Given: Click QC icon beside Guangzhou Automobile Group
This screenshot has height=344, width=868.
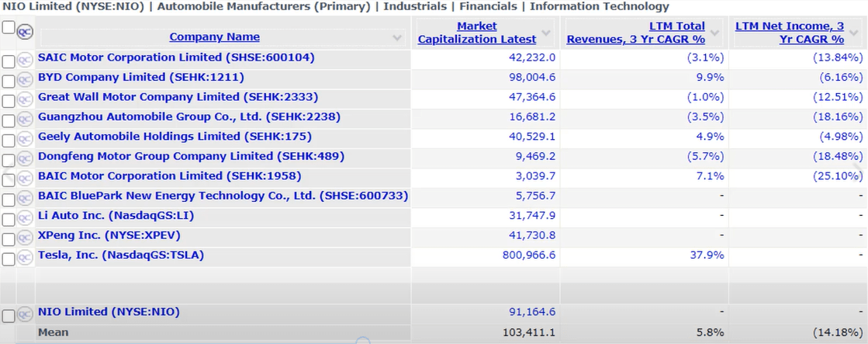Looking at the screenshot, I should (x=24, y=119).
